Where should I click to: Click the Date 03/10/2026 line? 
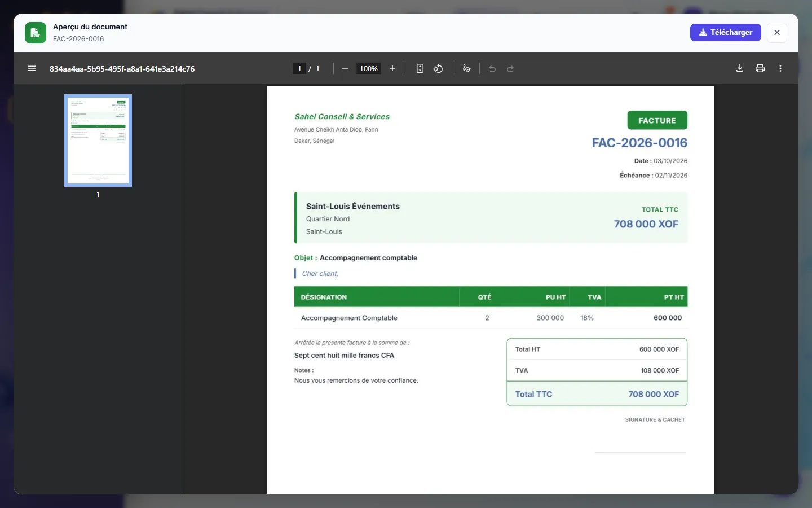pyautogui.click(x=661, y=161)
